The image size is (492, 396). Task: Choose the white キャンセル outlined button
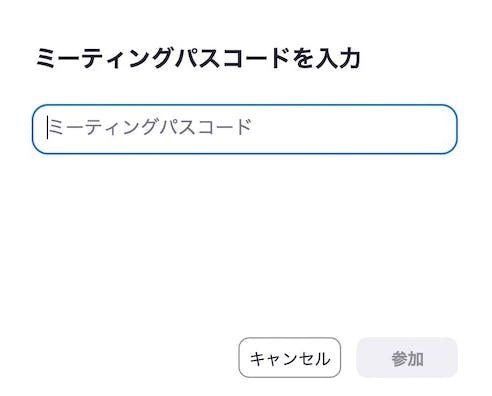click(x=290, y=357)
